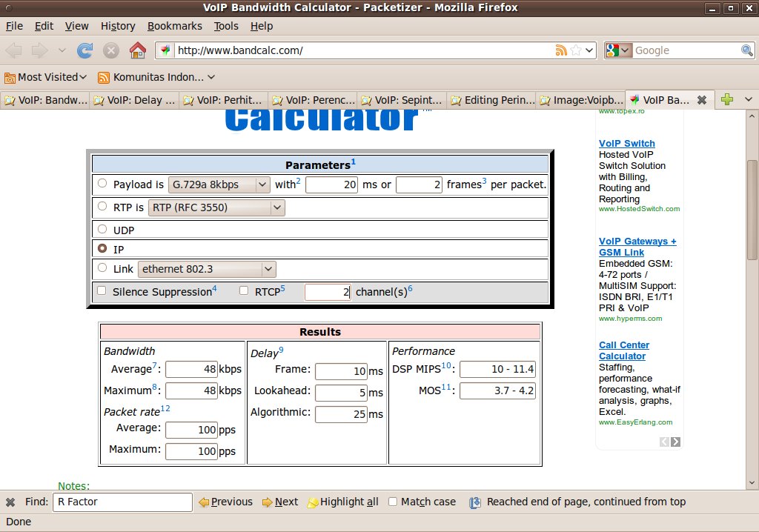Select the UDP radio button

pyautogui.click(x=102, y=230)
